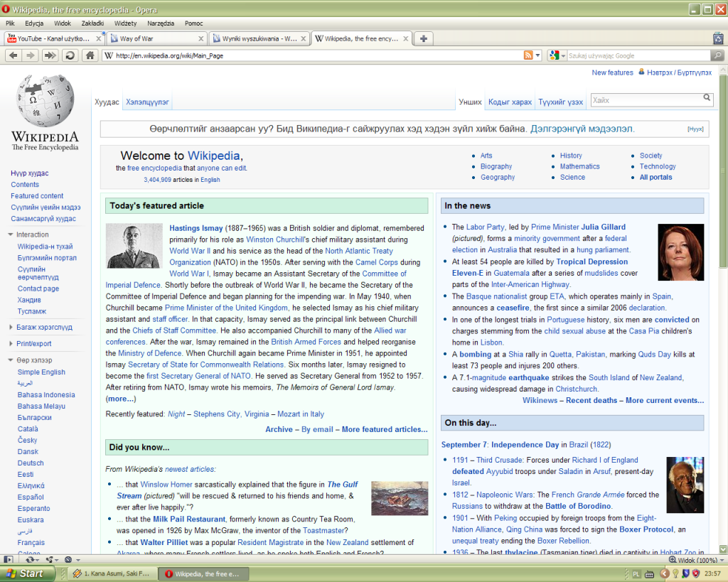The width and height of the screenshot is (728, 582).
Task: Open the Widżety menu
Action: (125, 23)
